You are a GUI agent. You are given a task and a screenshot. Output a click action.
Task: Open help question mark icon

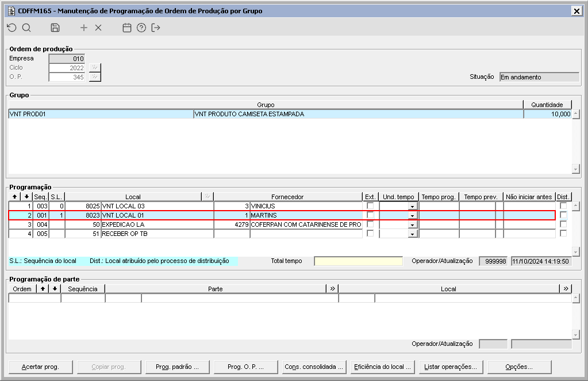click(x=141, y=28)
